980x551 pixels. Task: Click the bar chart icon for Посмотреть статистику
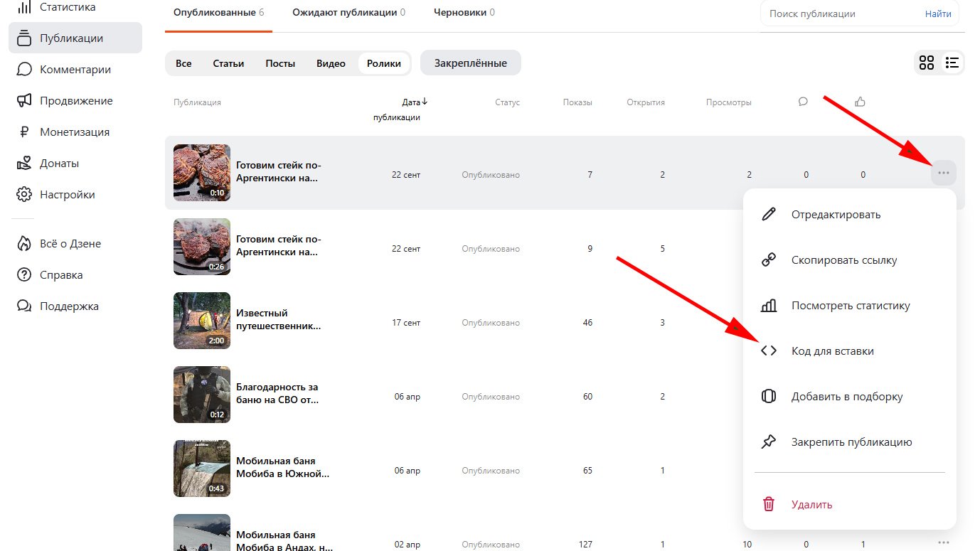pos(769,306)
